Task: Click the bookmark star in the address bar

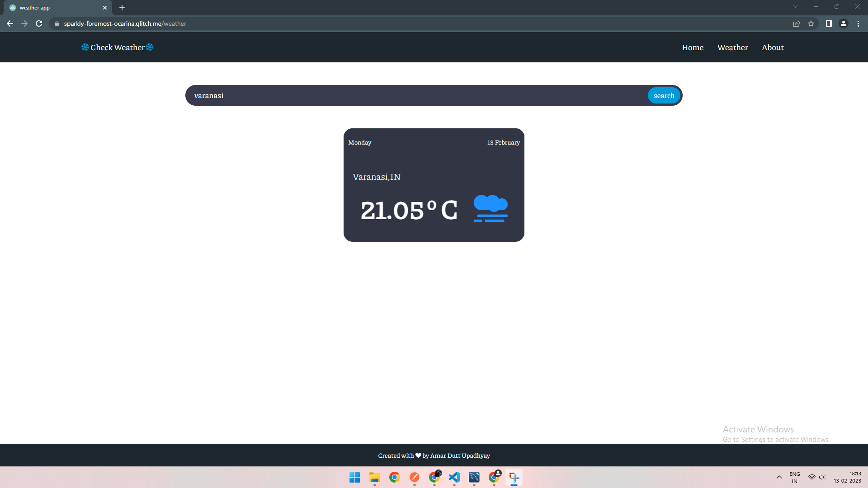Action: (811, 23)
